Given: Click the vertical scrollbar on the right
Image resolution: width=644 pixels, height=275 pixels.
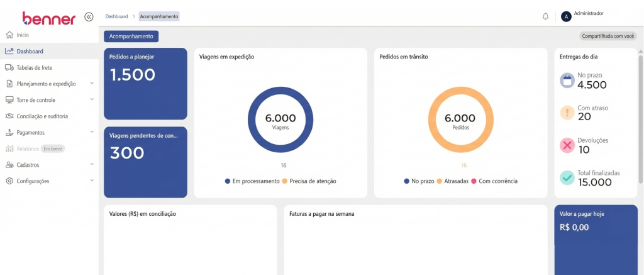Looking at the screenshot, I should [641, 119].
